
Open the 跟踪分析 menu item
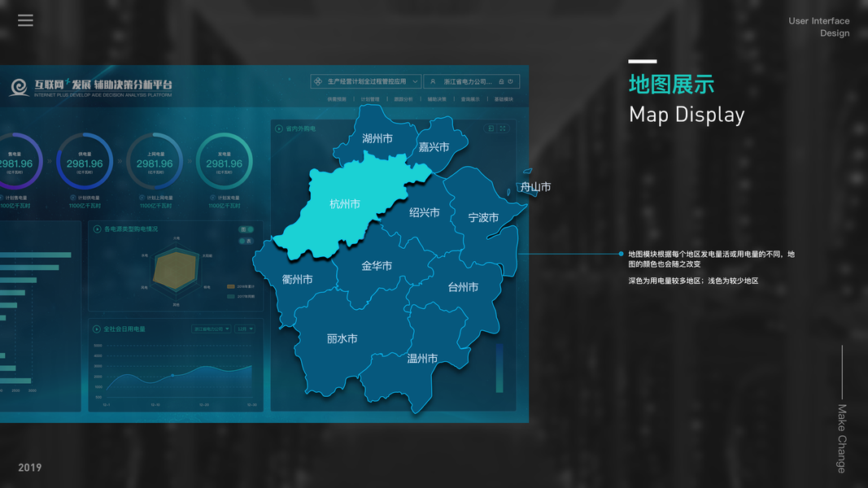click(x=403, y=99)
